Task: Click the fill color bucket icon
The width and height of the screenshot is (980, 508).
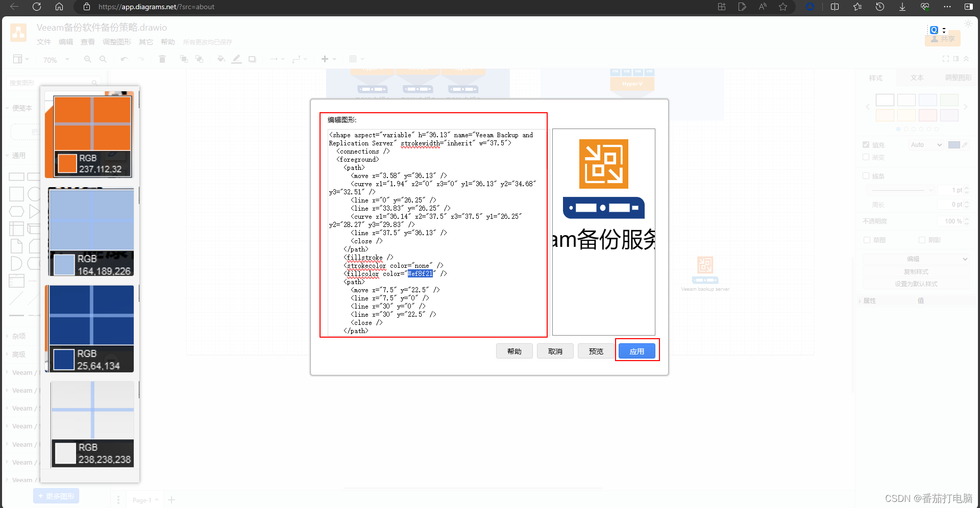Action: tap(221, 59)
